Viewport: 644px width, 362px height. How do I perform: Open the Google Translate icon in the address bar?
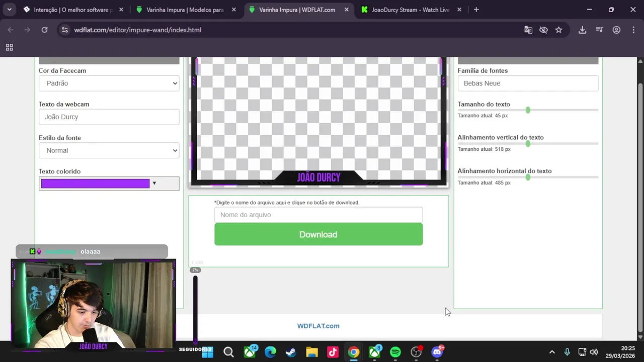528,30
